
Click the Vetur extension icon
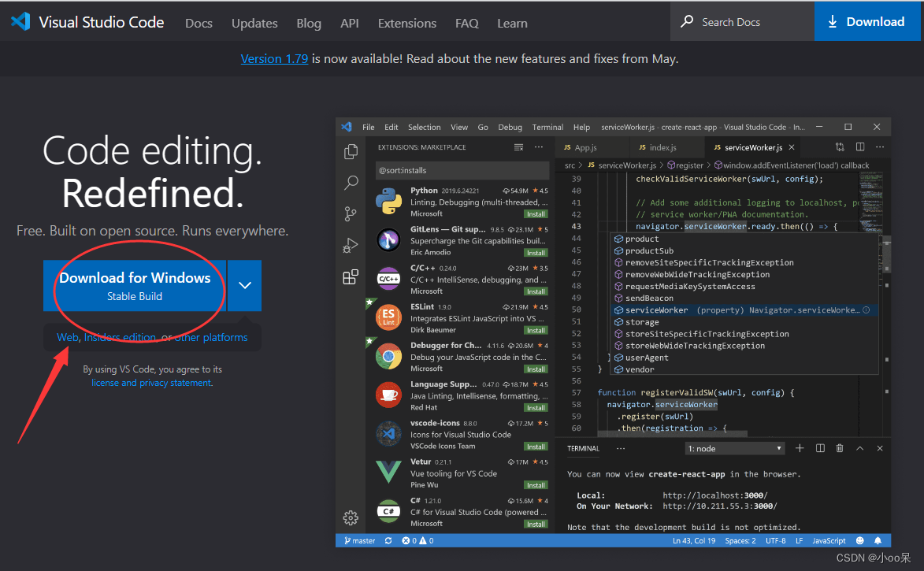389,473
